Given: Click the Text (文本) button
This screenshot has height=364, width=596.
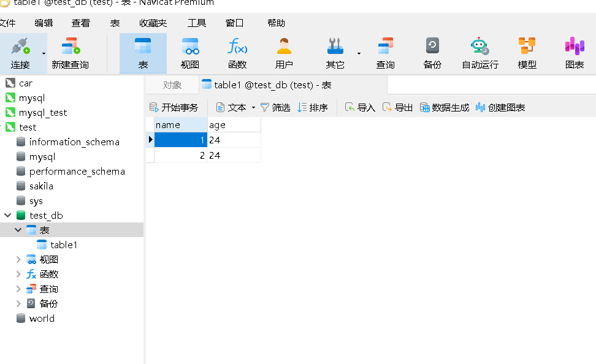Looking at the screenshot, I should click(x=231, y=107).
